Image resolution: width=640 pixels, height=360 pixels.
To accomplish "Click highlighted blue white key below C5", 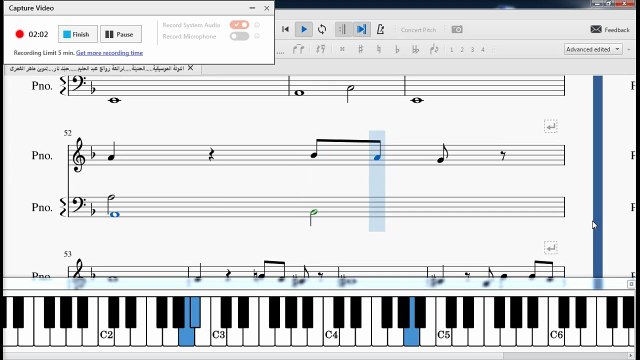I will point(411,337).
